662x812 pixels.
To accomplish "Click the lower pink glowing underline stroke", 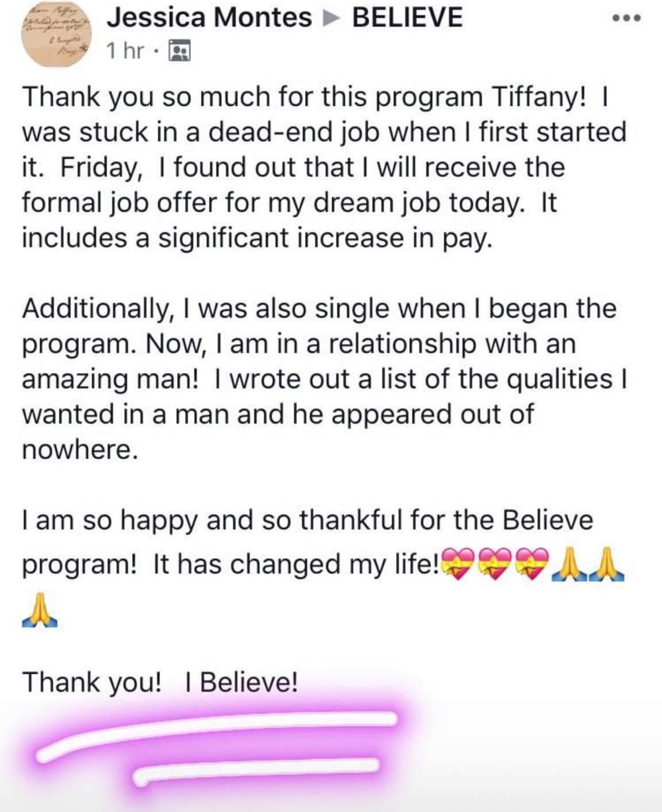I will tap(256, 771).
